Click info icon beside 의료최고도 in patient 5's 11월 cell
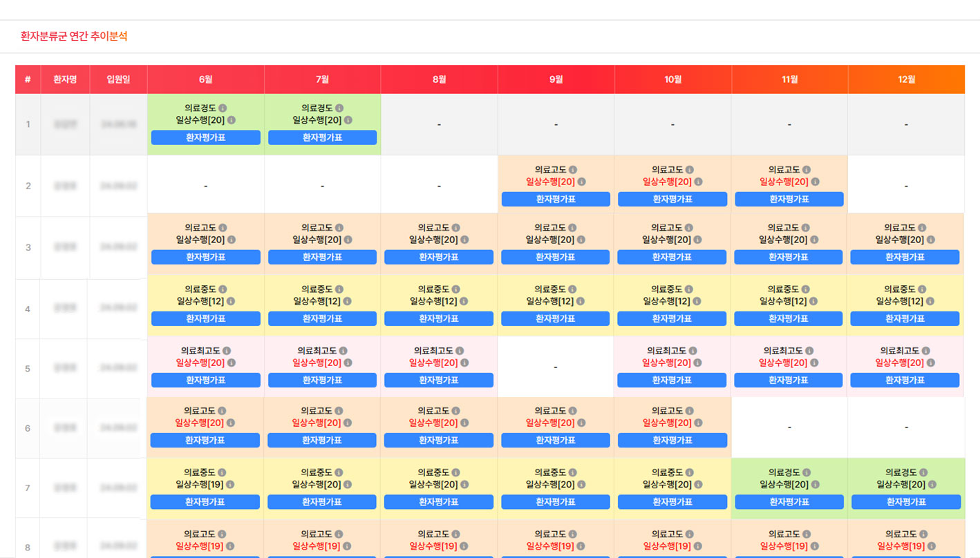 click(x=809, y=351)
